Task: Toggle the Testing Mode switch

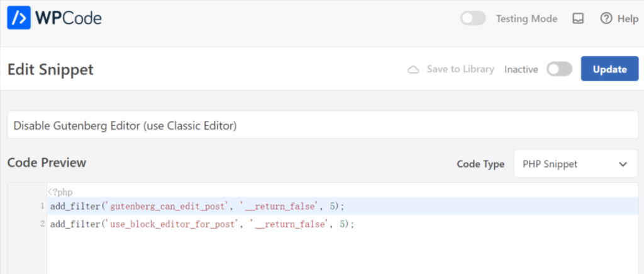Action: (x=473, y=18)
